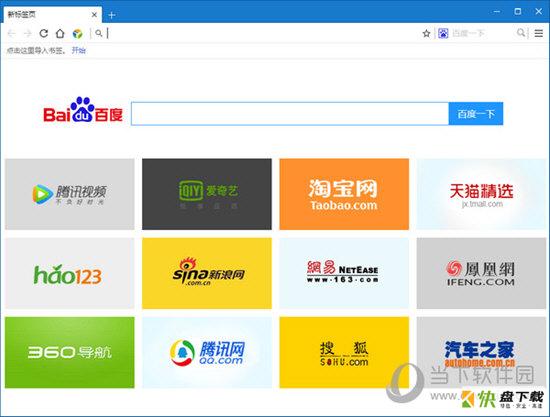The width and height of the screenshot is (550, 417).
Task: Focus the address bar field
Action: pos(261,33)
